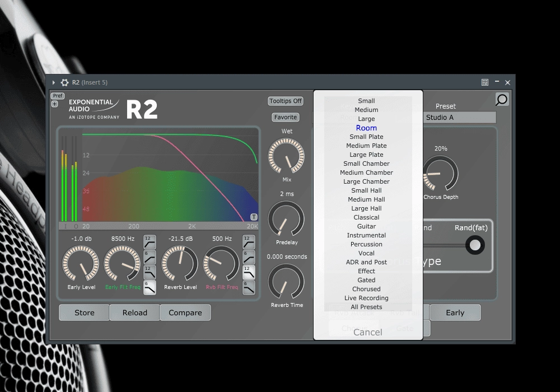This screenshot has height=392, width=560.
Task: Switch to the Early tab
Action: pos(455,312)
